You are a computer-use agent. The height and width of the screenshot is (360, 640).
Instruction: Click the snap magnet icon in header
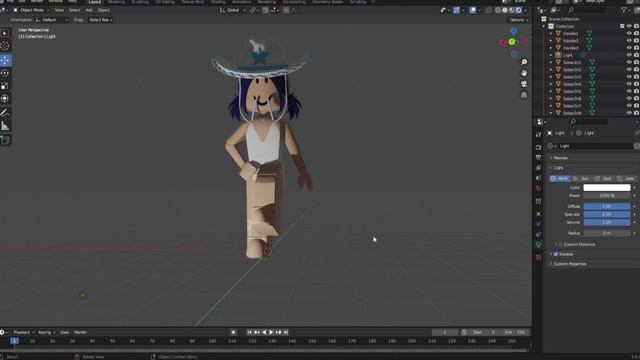coord(266,10)
